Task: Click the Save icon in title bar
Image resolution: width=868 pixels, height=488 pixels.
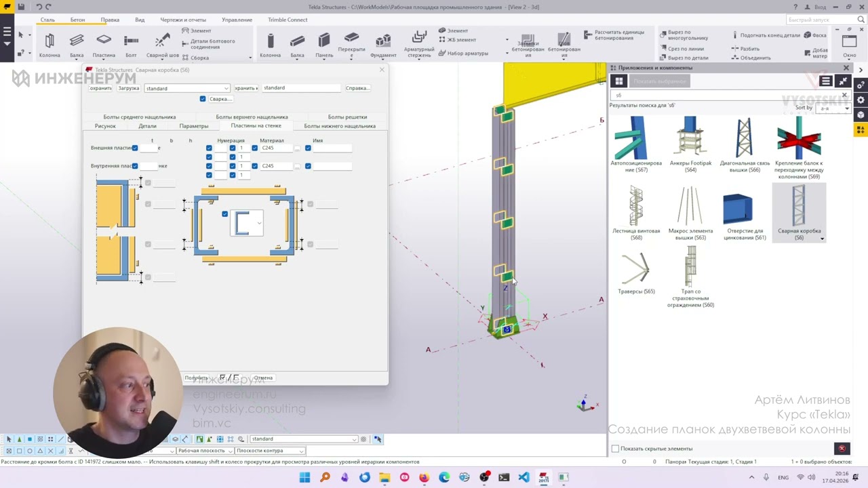Action: 21,7
